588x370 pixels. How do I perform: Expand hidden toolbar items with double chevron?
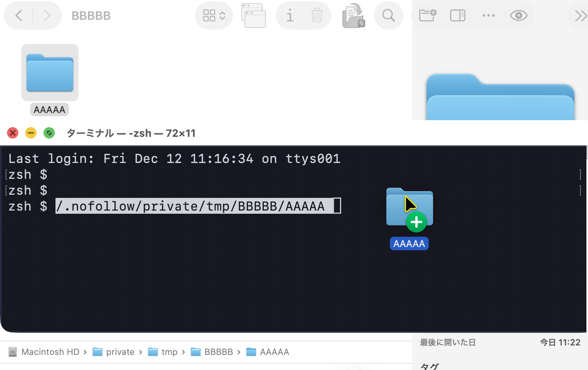point(580,15)
